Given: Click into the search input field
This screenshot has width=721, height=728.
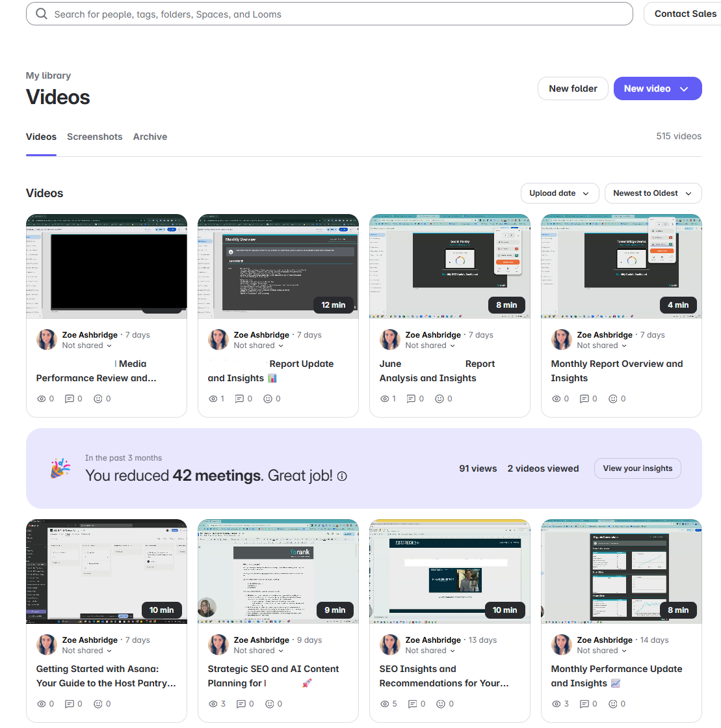Looking at the screenshot, I should click(x=325, y=14).
